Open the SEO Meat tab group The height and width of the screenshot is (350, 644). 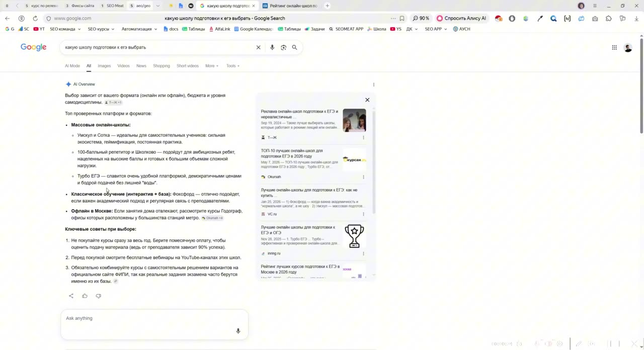(112, 6)
